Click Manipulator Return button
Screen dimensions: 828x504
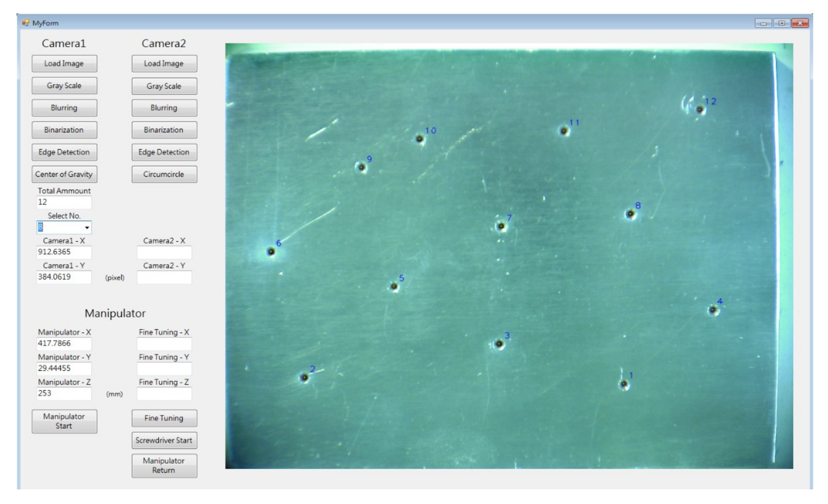[x=164, y=466]
